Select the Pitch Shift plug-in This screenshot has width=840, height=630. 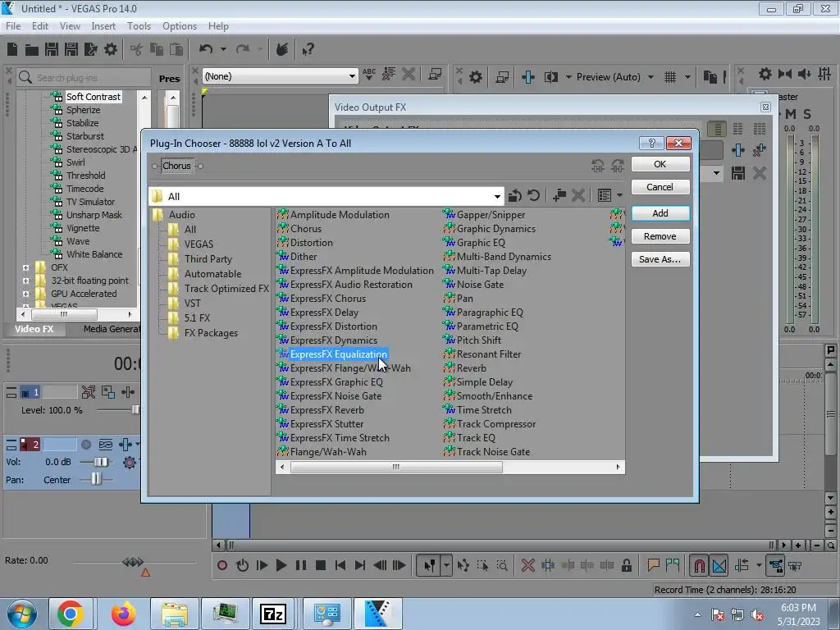(479, 340)
